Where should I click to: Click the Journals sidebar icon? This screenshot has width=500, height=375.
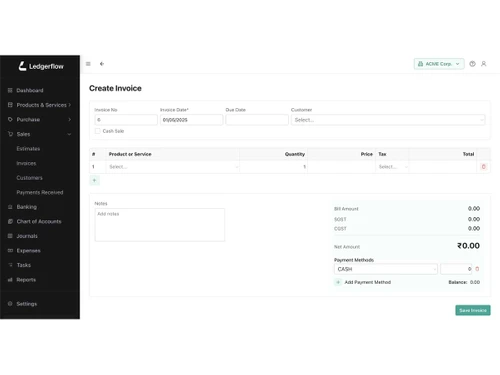coord(10,236)
